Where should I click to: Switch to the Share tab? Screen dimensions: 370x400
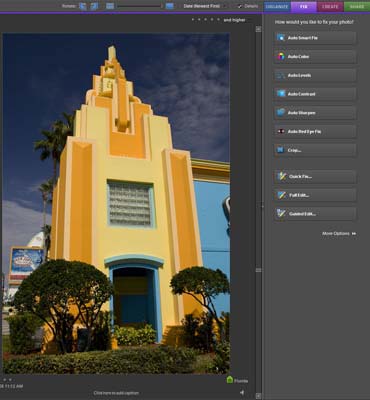(357, 6)
